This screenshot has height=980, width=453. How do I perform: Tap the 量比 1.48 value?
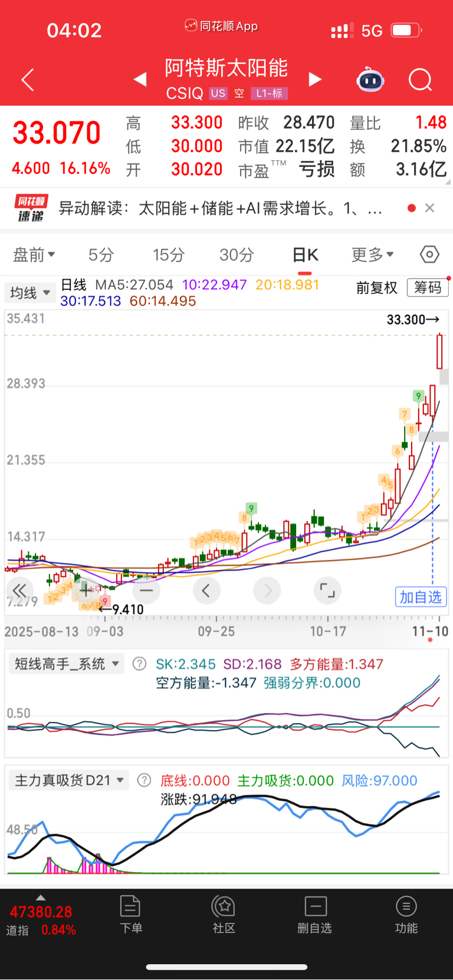[x=398, y=123]
